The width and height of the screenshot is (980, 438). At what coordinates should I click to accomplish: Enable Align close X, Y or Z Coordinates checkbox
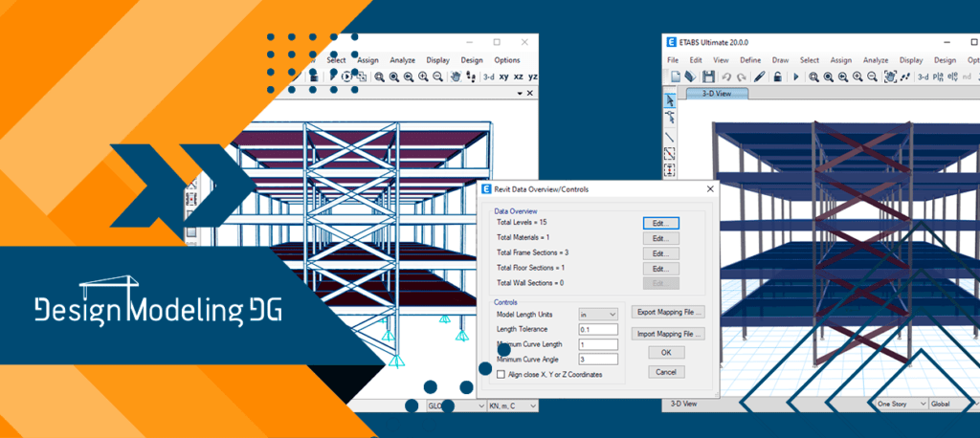[x=501, y=374]
